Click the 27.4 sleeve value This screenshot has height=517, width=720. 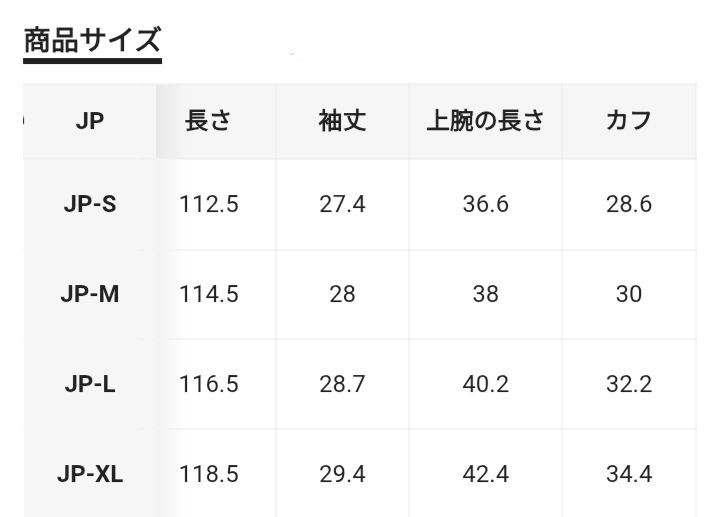pyautogui.click(x=343, y=204)
